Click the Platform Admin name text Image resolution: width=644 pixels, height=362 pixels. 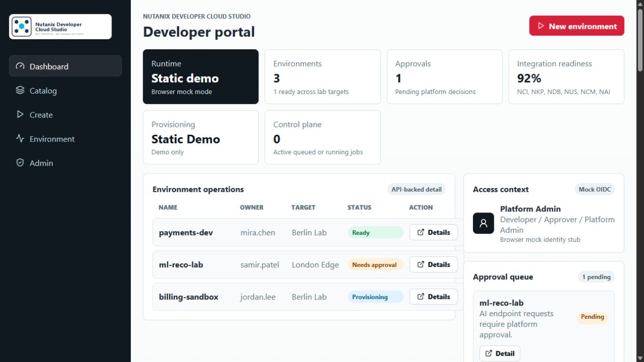(x=530, y=208)
